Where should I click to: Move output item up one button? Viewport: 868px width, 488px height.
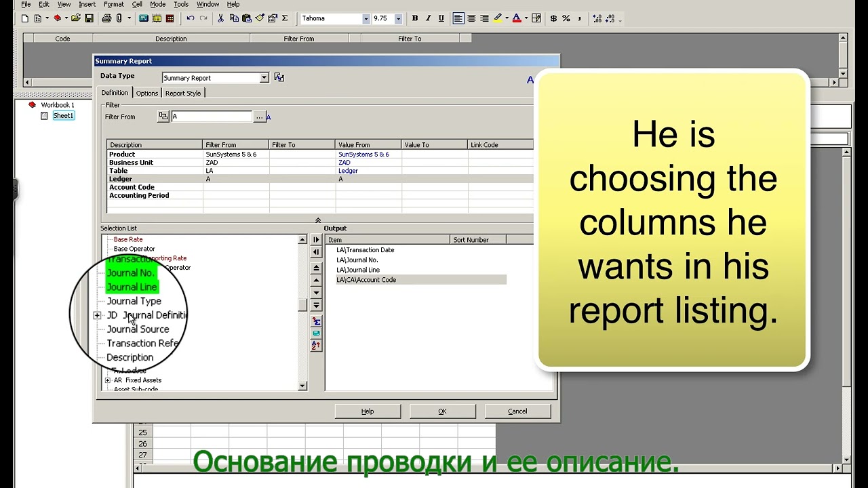316,281
